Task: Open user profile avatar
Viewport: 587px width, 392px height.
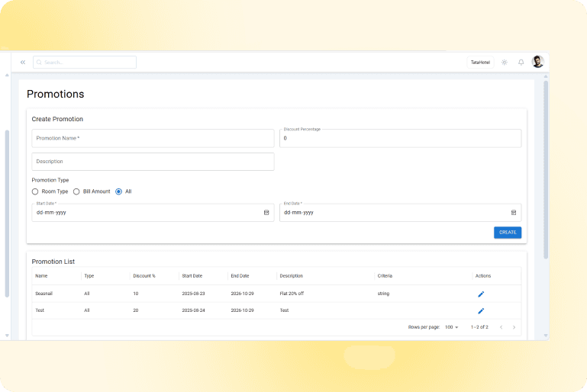Action: tap(538, 62)
